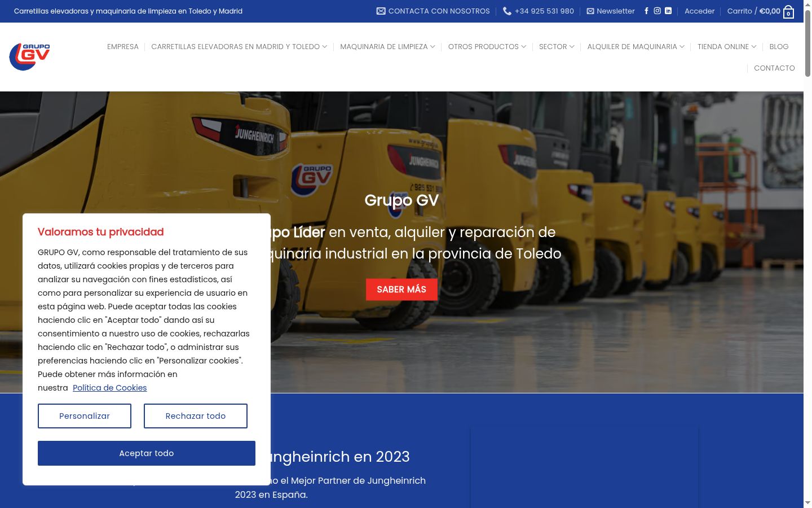
Task: Open Personalizar cookie settings
Action: pyautogui.click(x=85, y=416)
